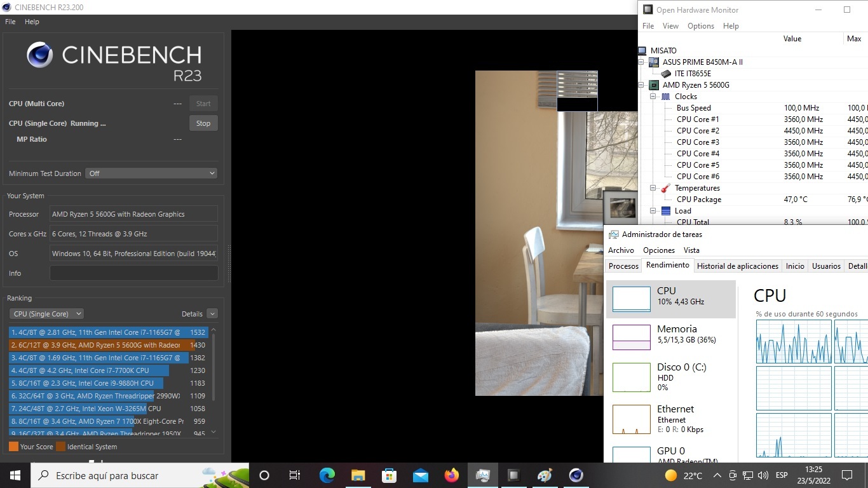Open the CPU (Single Core) ranking dropdown
Screen dimensions: 868x488
[46, 314]
